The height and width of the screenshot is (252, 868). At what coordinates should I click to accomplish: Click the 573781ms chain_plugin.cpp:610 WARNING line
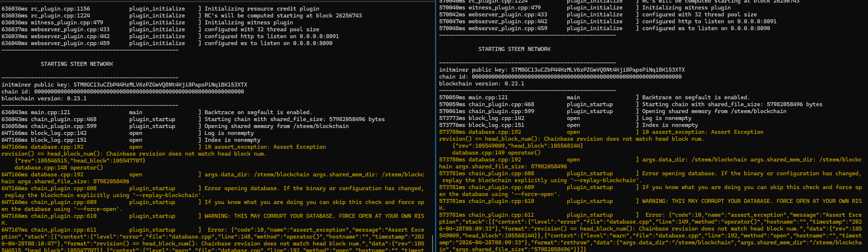pyautogui.click(x=650, y=204)
